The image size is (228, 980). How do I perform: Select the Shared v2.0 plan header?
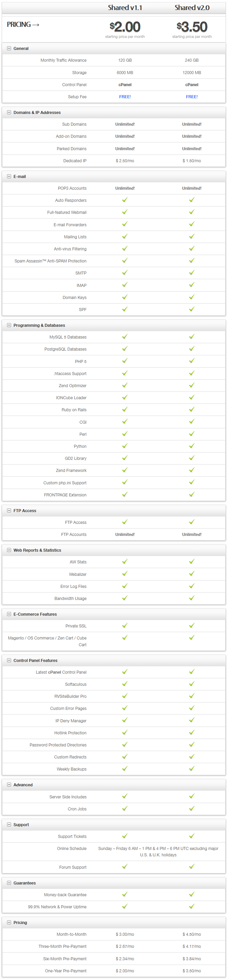tap(192, 8)
